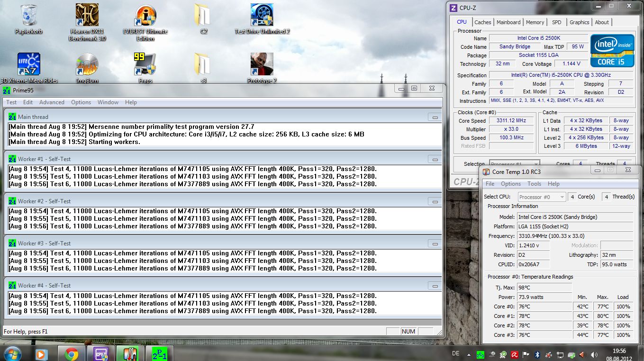
Task: Switch to the About tab in CPU-Z
Action: point(602,22)
